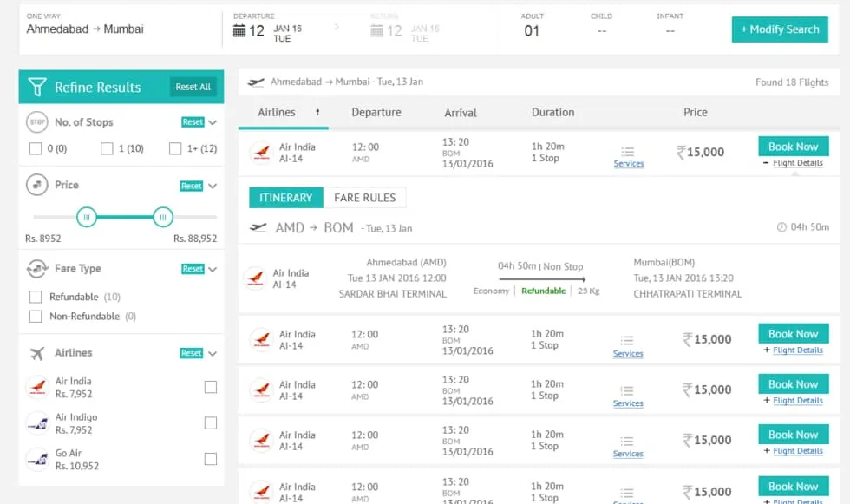Check the 0 (0) stops checkbox

[x=36, y=148]
